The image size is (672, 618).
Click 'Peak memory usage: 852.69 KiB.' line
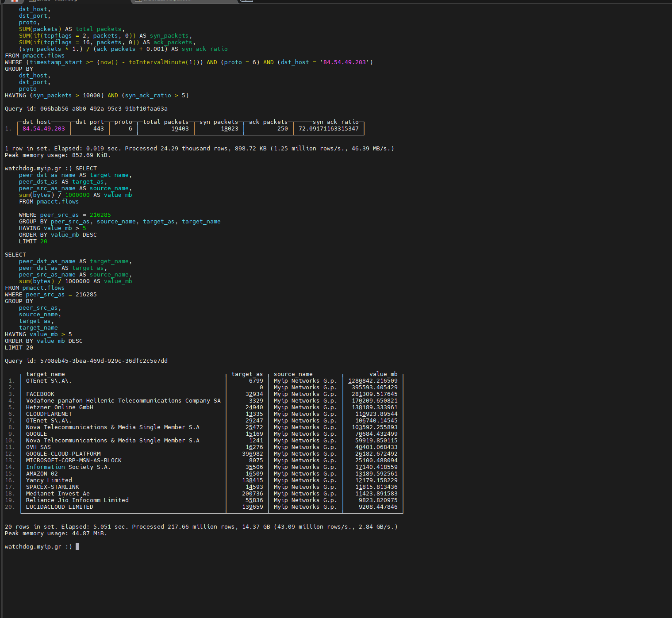[58, 155]
